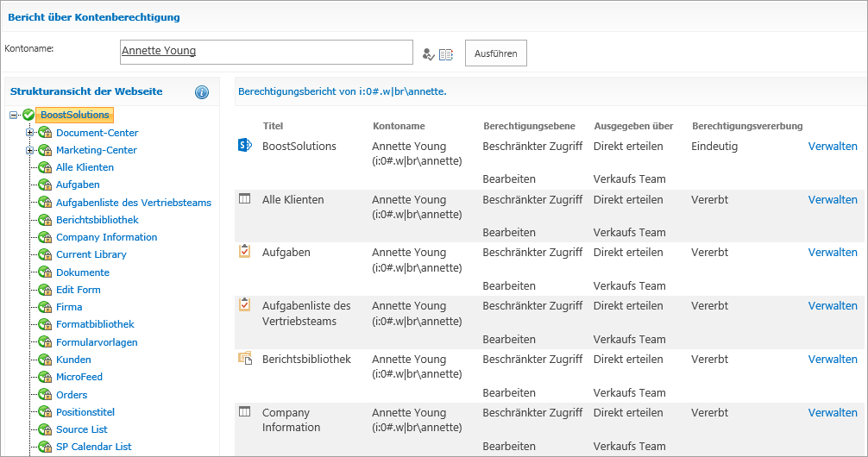Screen dimensions: 868x457
Task: Click the Berichtsbibliothek title in the report table
Action: [306, 359]
